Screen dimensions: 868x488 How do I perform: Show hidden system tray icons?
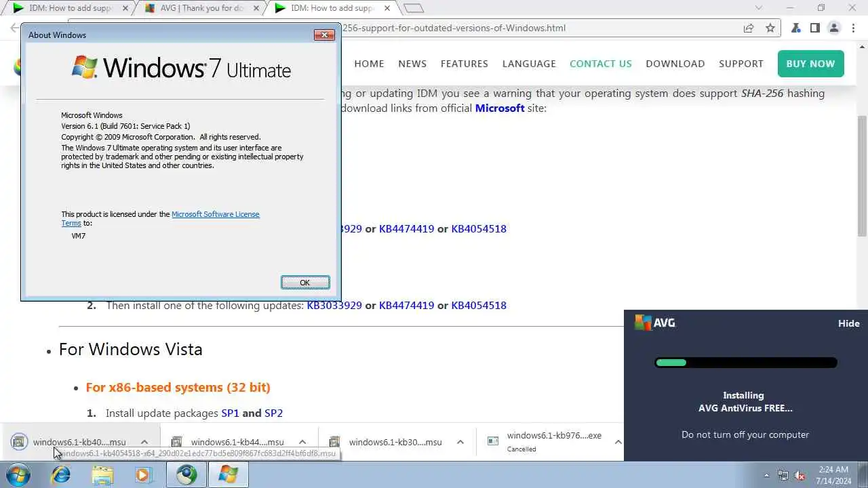767,475
